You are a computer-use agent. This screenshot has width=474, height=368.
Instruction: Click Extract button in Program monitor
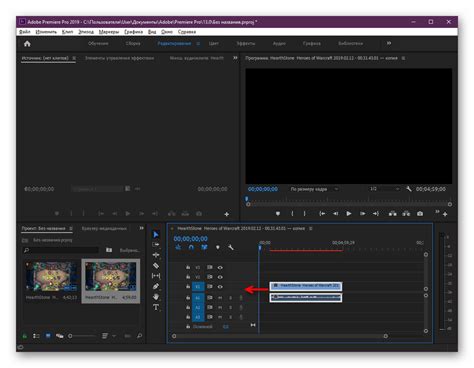coord(406,213)
